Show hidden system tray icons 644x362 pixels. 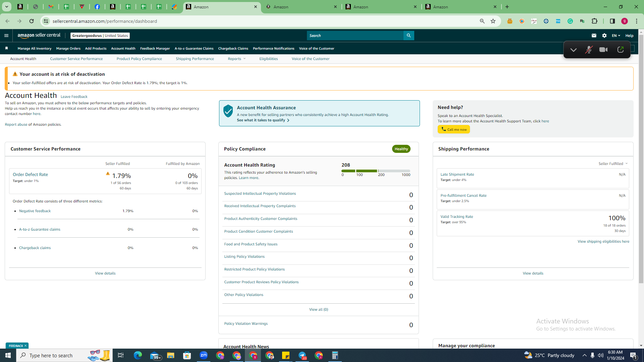(x=584, y=355)
